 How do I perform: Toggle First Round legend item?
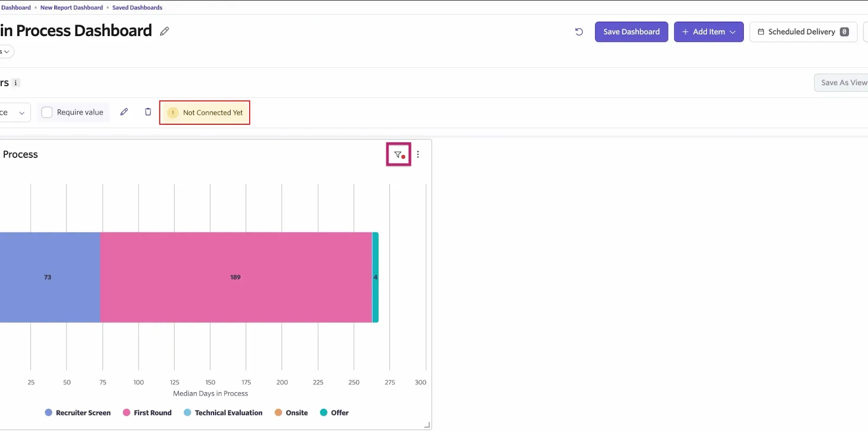click(147, 413)
